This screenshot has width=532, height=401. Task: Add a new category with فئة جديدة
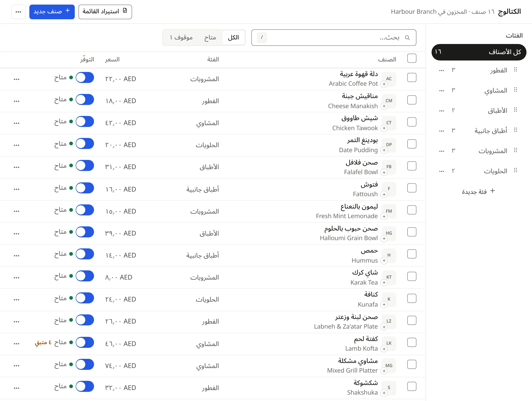[478, 192]
